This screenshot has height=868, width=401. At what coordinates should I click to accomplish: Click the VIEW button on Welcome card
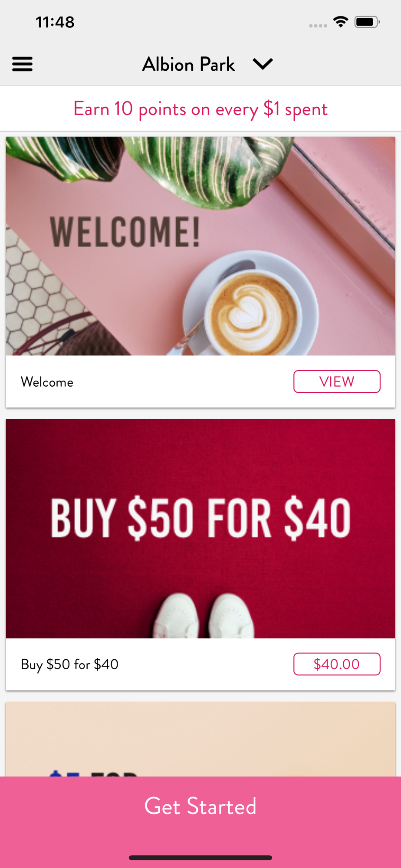[x=337, y=381]
